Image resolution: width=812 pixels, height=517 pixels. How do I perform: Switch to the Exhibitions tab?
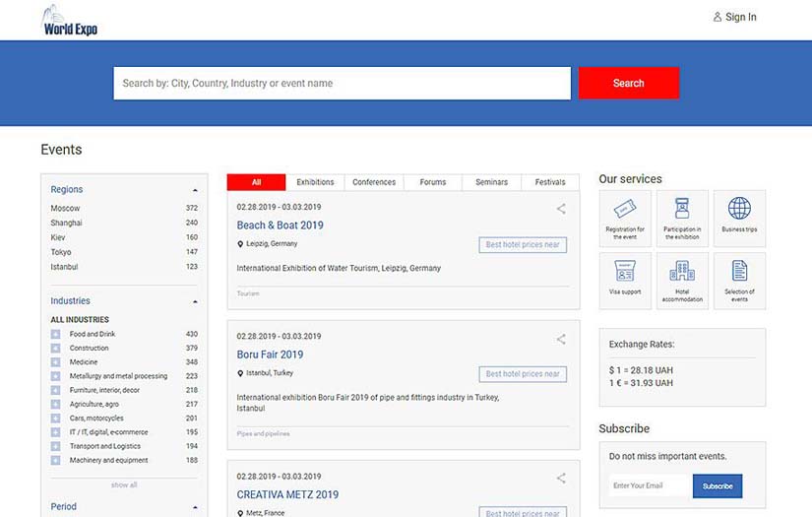[x=315, y=182]
